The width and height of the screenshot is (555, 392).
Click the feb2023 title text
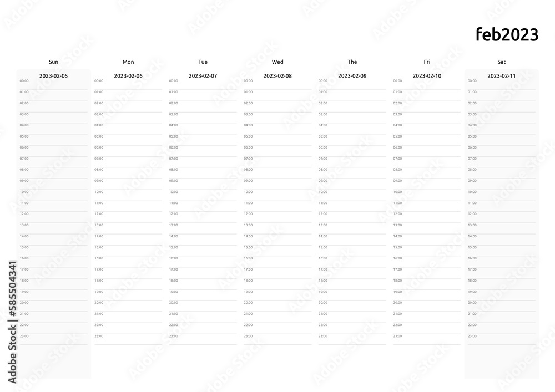pyautogui.click(x=507, y=34)
